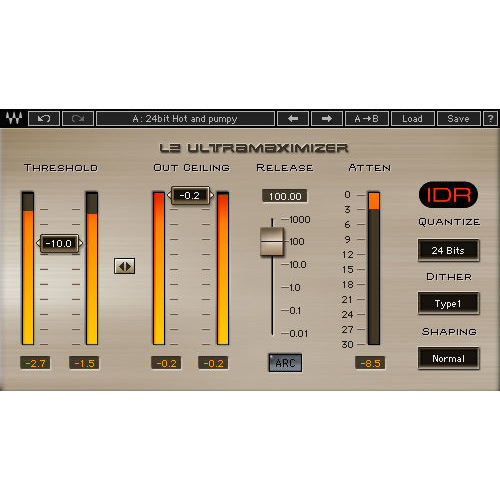This screenshot has height=500, width=500.
Task: Click the left threshold peak readout -2.7
Action: (35, 363)
